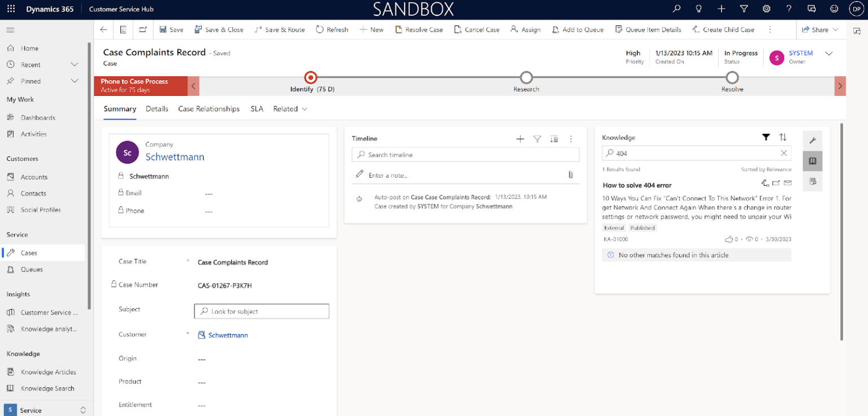Open the Timeline filter

click(x=537, y=138)
